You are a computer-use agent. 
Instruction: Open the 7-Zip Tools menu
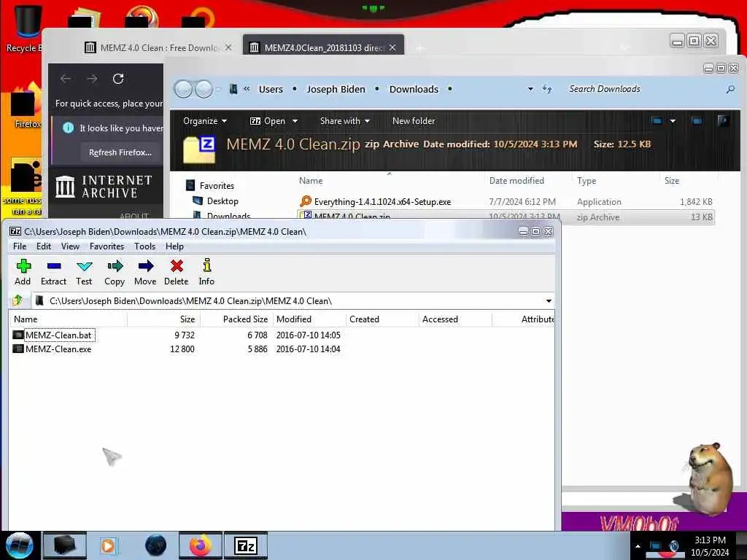(145, 246)
